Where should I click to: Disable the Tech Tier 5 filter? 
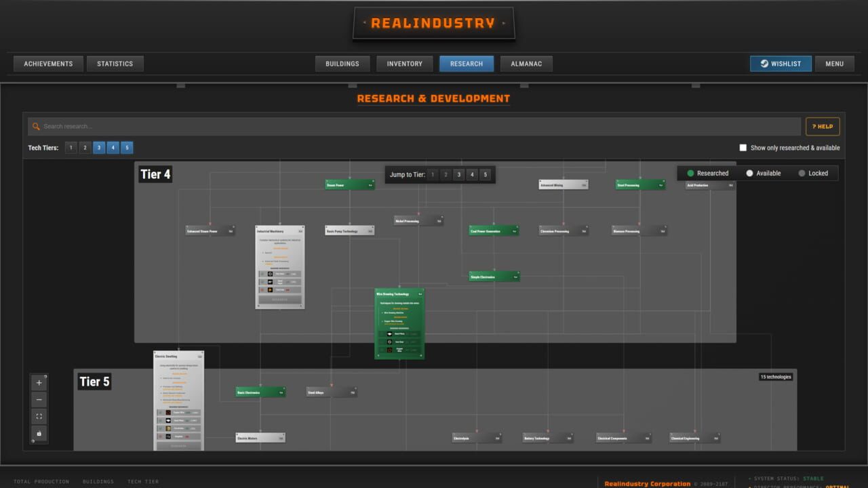click(x=127, y=147)
